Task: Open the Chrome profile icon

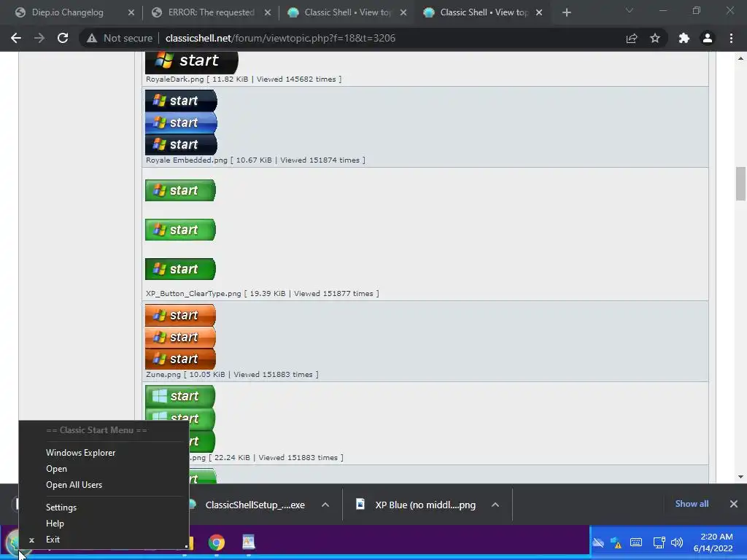Action: pos(708,38)
